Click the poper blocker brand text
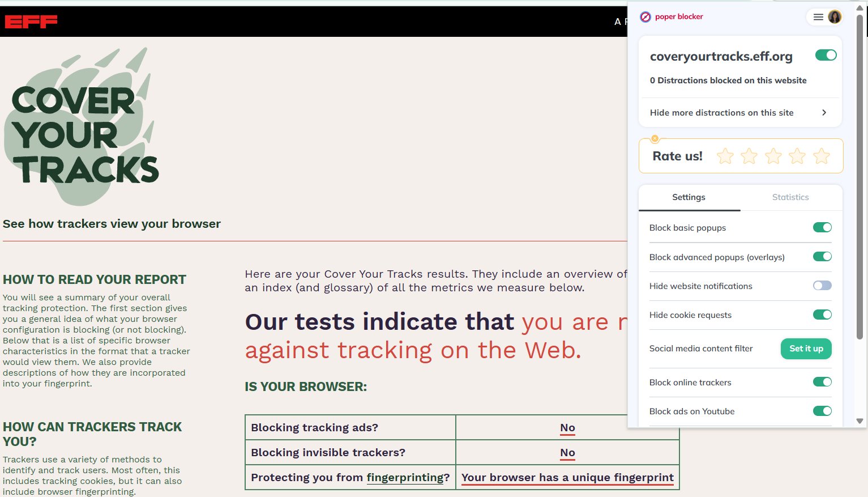 pos(679,17)
